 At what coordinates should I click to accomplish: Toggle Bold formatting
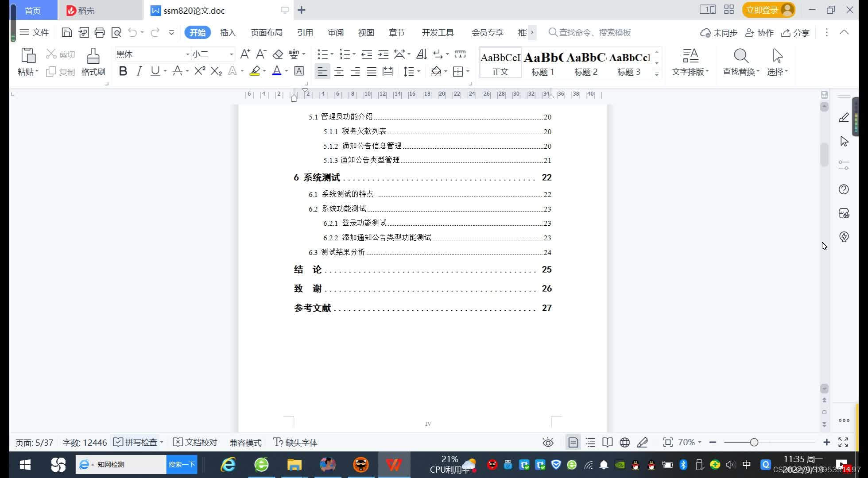(x=123, y=71)
